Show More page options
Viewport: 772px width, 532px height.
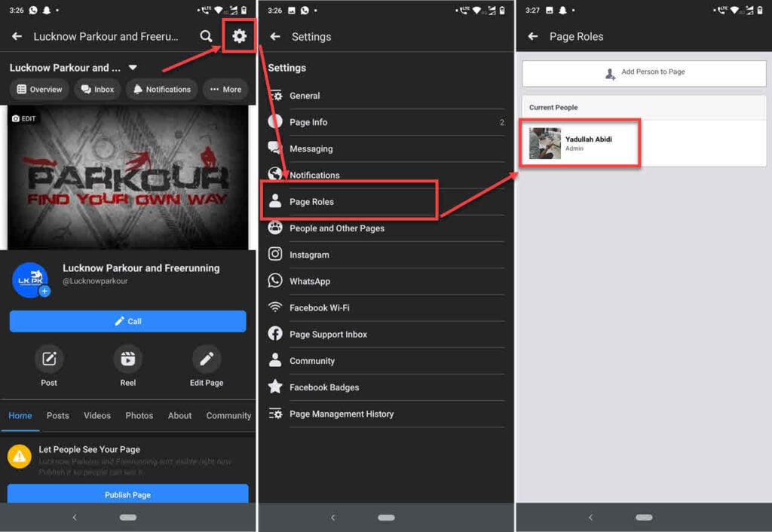tap(225, 89)
